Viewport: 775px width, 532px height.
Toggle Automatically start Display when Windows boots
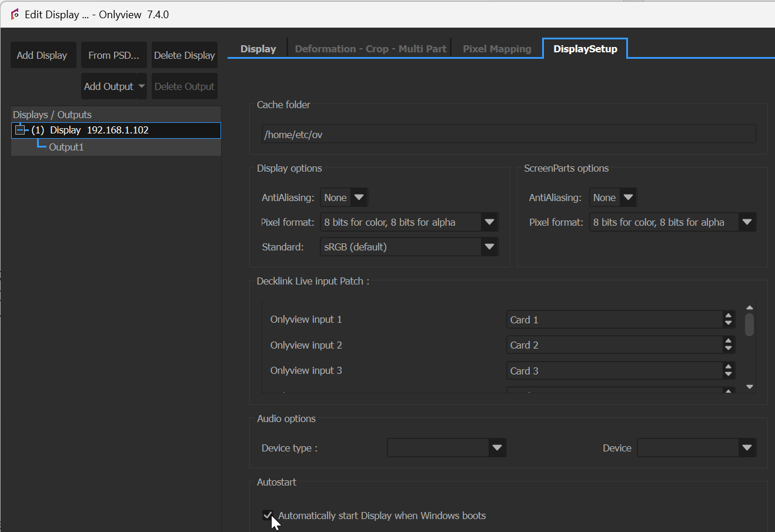(268, 516)
